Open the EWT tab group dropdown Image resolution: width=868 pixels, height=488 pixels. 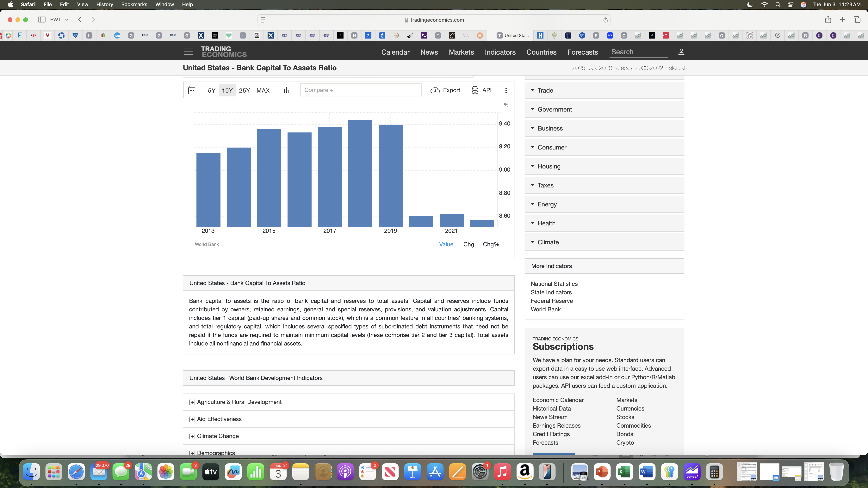[x=59, y=20]
